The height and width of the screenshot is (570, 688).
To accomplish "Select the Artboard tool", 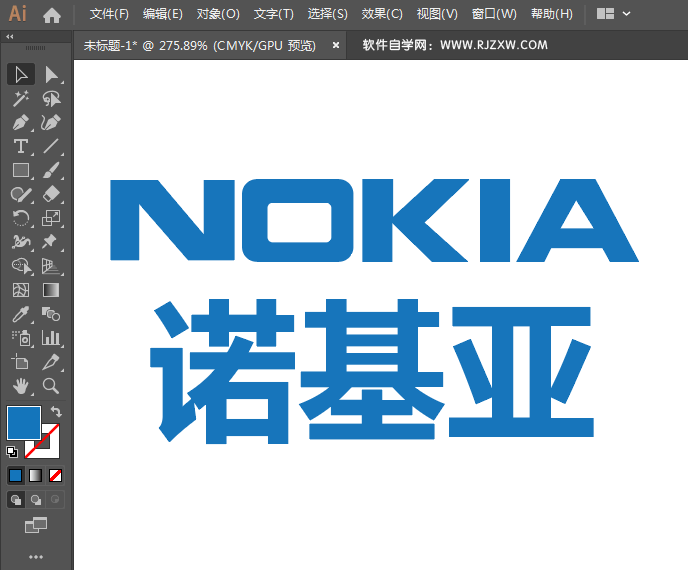I will tap(21, 362).
